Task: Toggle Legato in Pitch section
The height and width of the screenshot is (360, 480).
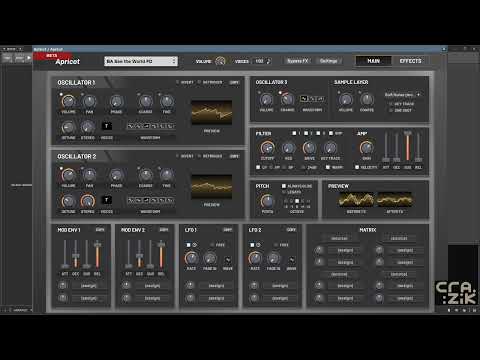Action: [284, 192]
